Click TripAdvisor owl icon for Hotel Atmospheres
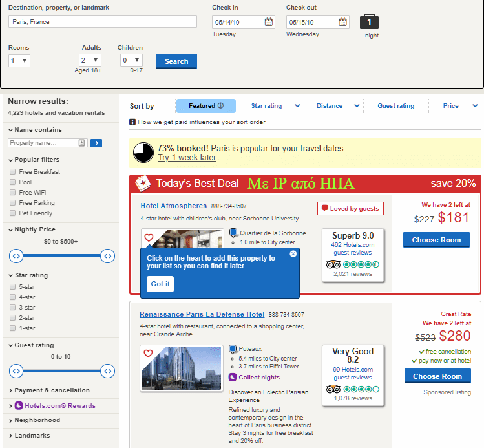This screenshot has width=484, height=448. [x=333, y=264]
